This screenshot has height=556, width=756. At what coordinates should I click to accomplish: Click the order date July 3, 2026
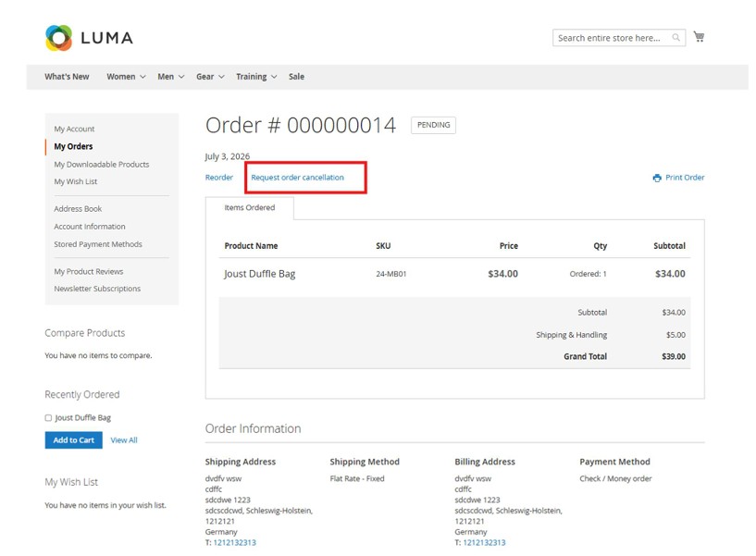pos(228,156)
